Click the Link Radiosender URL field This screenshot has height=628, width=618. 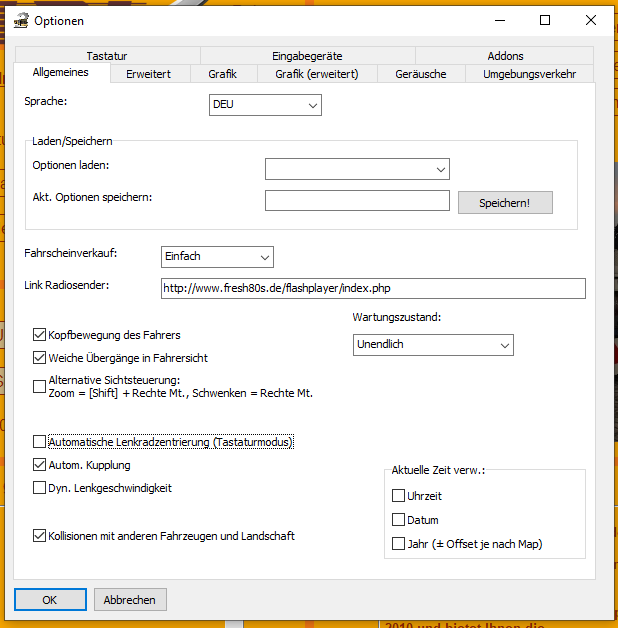(x=372, y=288)
